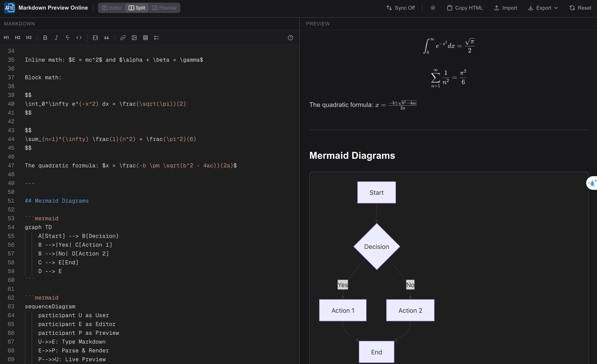Apply italic formatting
This screenshot has height=364, width=597.
(x=56, y=38)
